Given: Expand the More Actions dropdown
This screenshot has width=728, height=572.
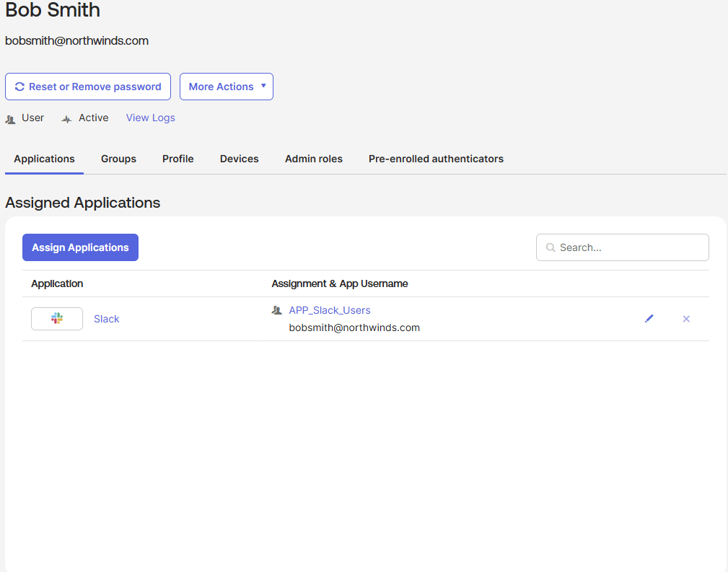Looking at the screenshot, I should click(x=226, y=87).
